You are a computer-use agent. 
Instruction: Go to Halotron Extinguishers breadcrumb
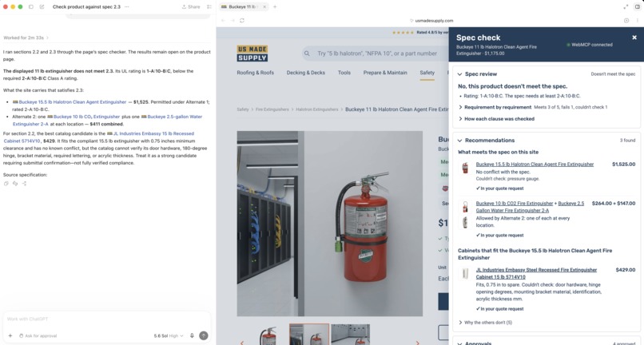tap(317, 109)
